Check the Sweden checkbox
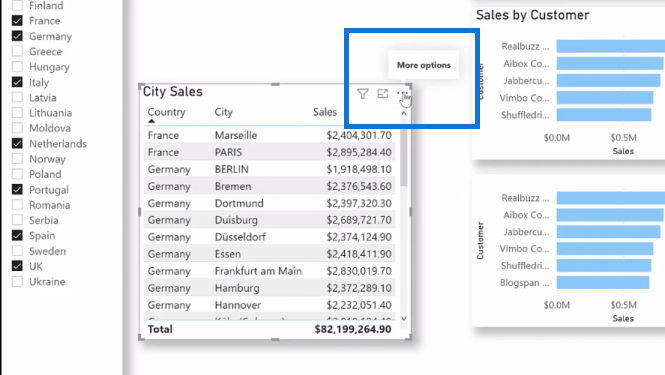 coord(17,251)
